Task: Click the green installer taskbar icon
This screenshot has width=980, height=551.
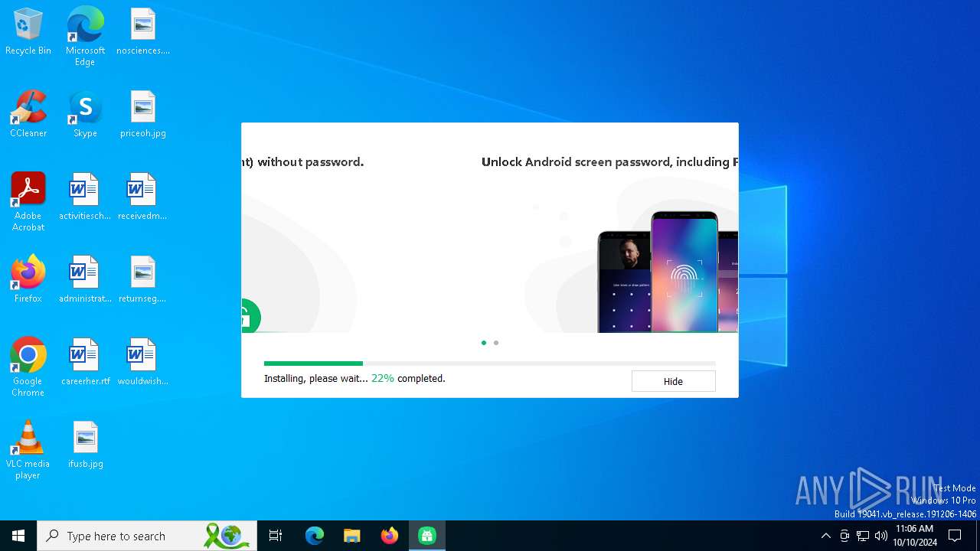Action: click(x=427, y=536)
